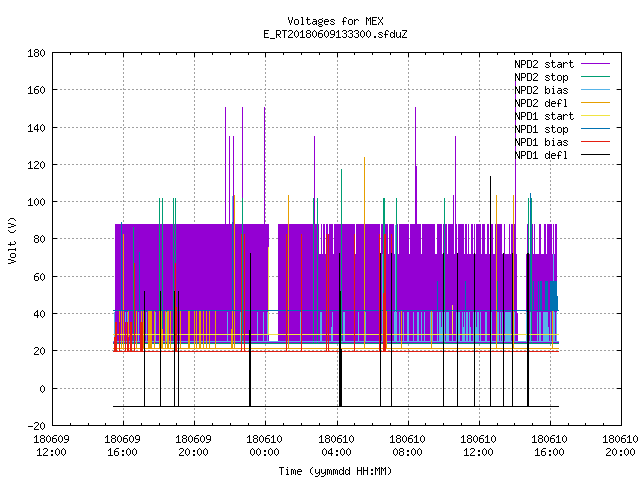
Task: Click the '180610 08:00' x-axis tick label
Action: click(x=407, y=446)
